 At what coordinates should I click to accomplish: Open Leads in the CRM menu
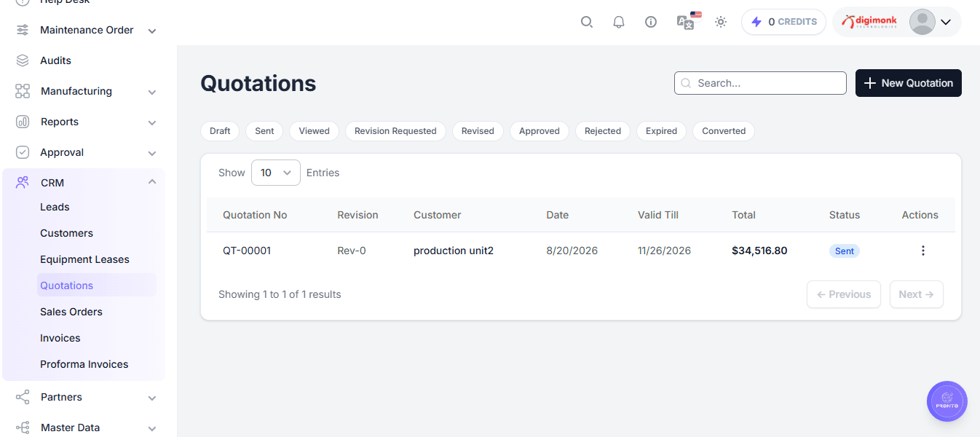[55, 207]
